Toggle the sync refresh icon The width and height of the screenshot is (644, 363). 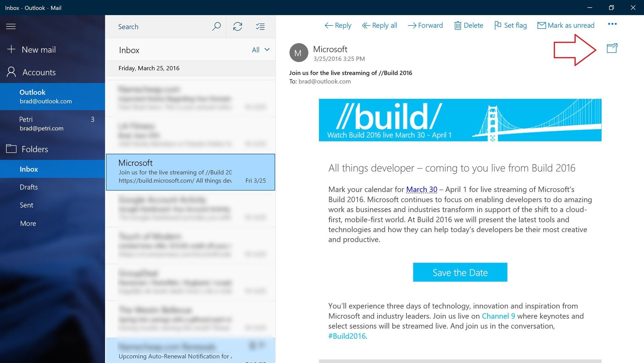point(238,26)
